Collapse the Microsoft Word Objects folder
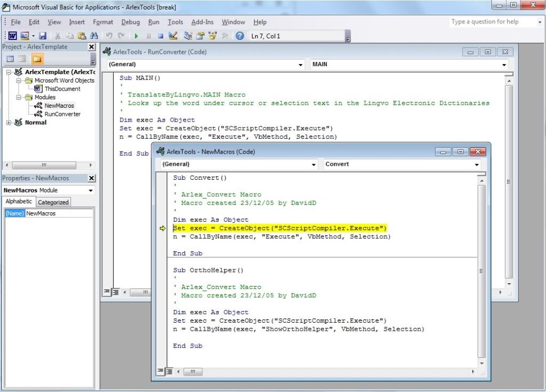This screenshot has height=392, width=546. (x=19, y=81)
